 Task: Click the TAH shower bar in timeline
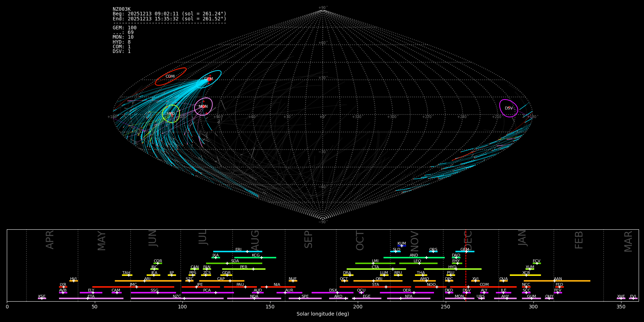(x=127, y=275)
